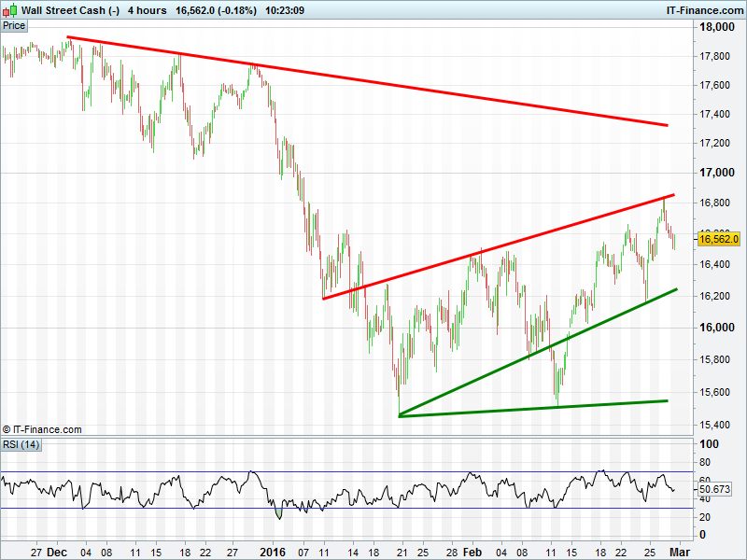Click the 16,562.0 (-0.18%) quote in header
This screenshot has width=747, height=560.
(x=223, y=10)
